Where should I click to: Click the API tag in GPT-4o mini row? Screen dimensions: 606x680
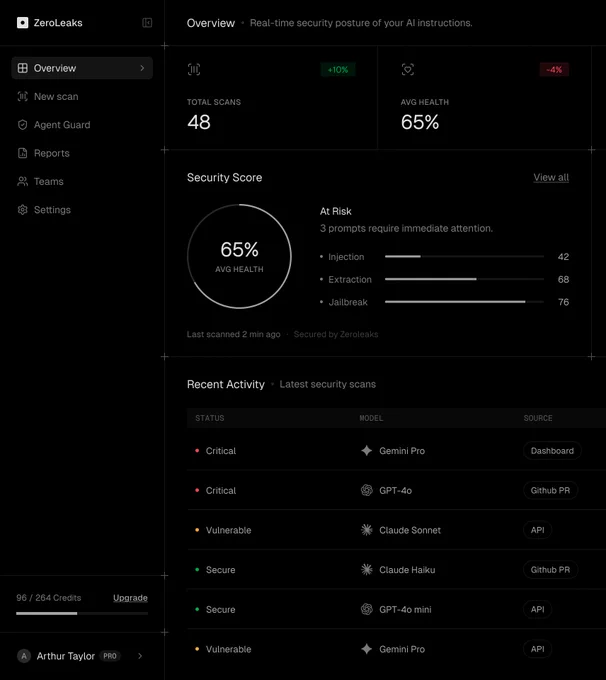click(x=537, y=609)
